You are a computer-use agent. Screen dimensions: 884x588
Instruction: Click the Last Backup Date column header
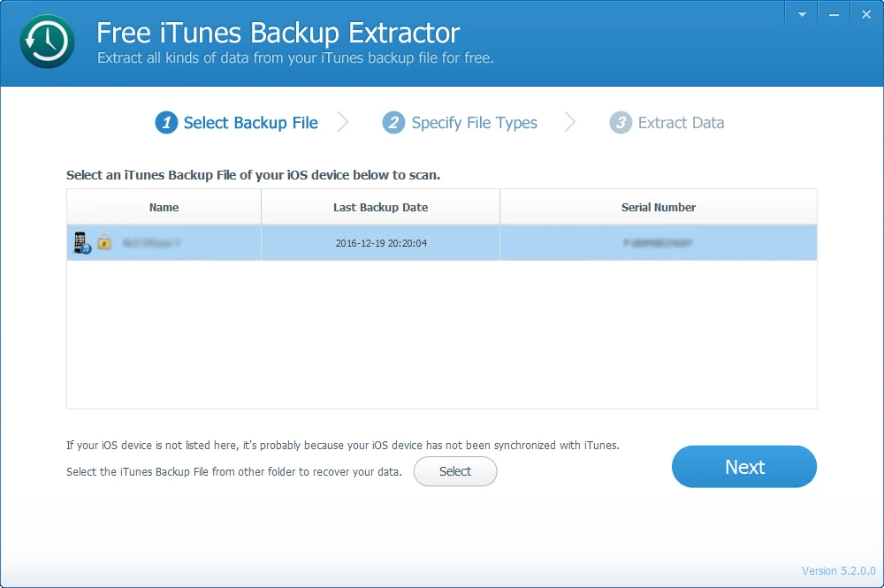(x=380, y=207)
